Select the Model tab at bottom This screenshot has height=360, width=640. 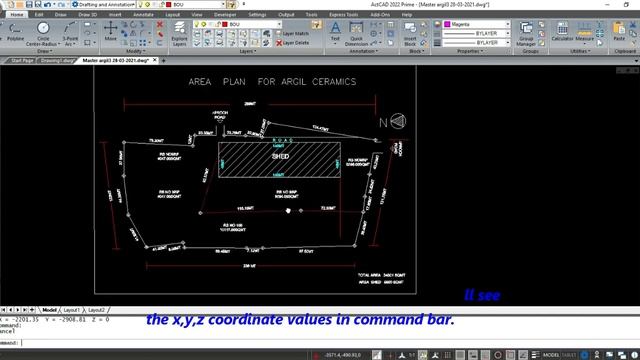coord(49,310)
